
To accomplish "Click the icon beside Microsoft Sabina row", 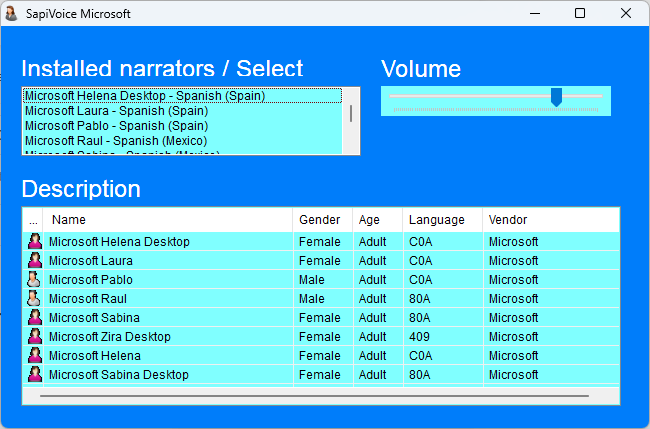I will pos(35,318).
